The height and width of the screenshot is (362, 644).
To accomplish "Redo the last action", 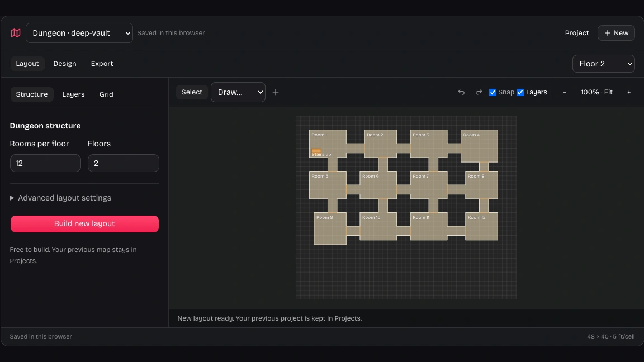I will pos(479,92).
